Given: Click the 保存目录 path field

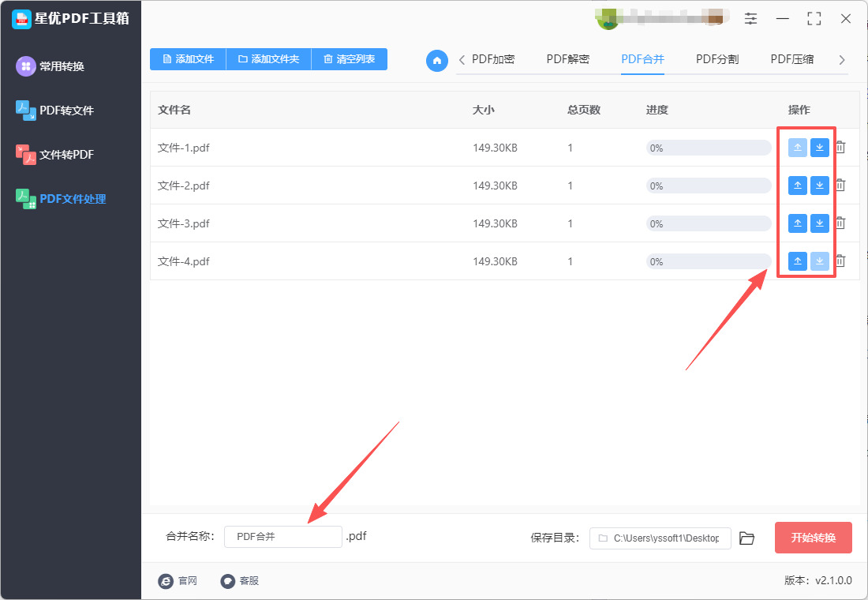Looking at the screenshot, I should [x=660, y=538].
